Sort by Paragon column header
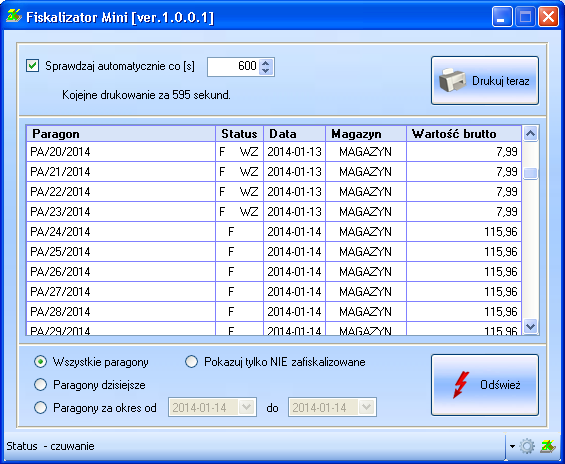This screenshot has width=565, height=464. (121, 134)
